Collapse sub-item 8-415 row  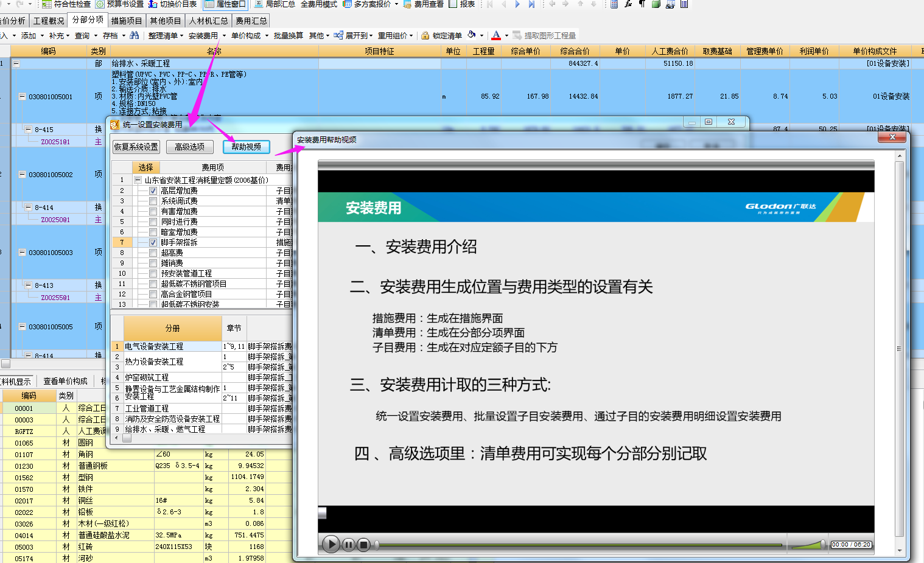(x=28, y=129)
